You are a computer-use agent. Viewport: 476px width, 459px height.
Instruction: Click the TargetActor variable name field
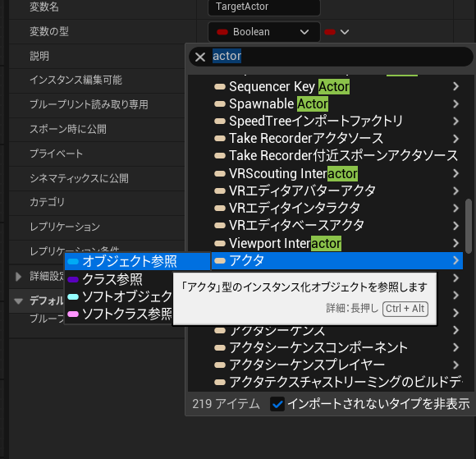264,7
